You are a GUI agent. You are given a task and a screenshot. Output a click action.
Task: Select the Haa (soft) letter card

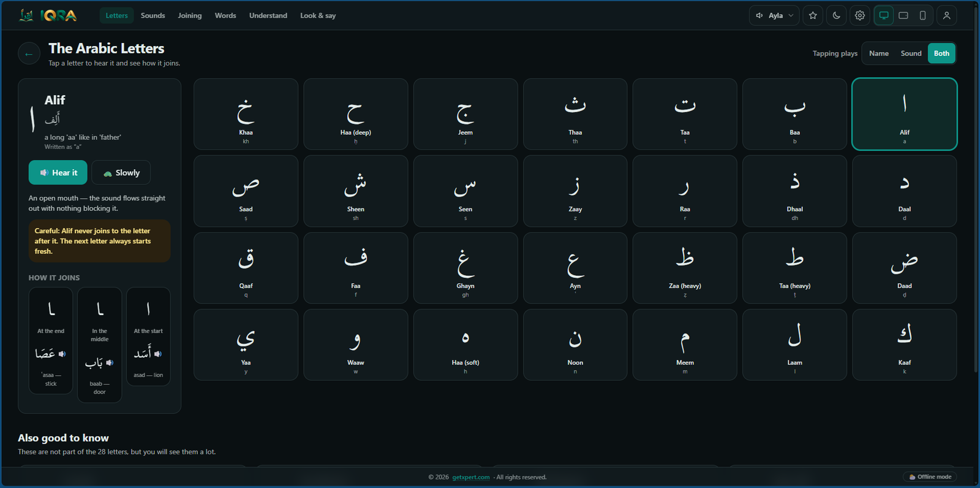466,345
